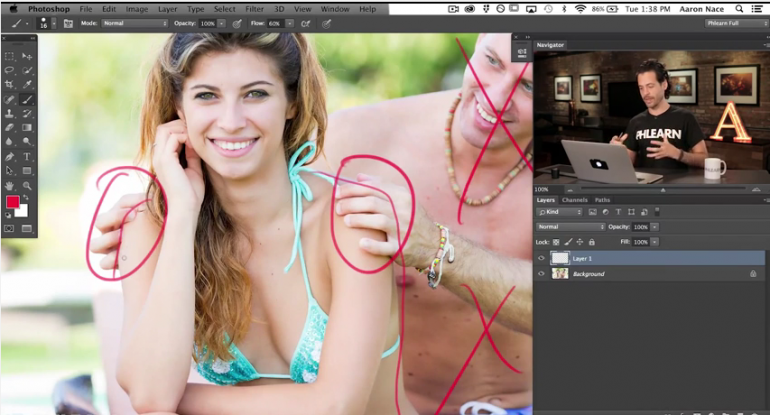Switch to the Paths tab
The height and width of the screenshot is (415, 770).
tap(602, 200)
